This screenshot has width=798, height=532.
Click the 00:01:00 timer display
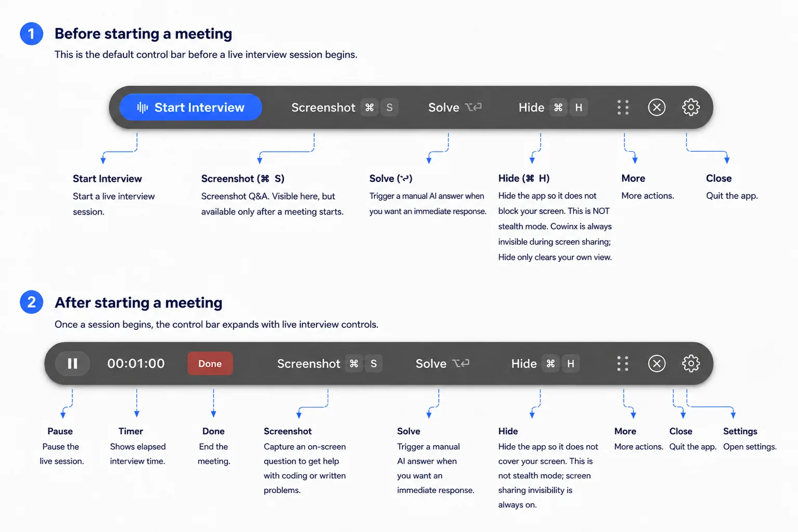point(136,364)
